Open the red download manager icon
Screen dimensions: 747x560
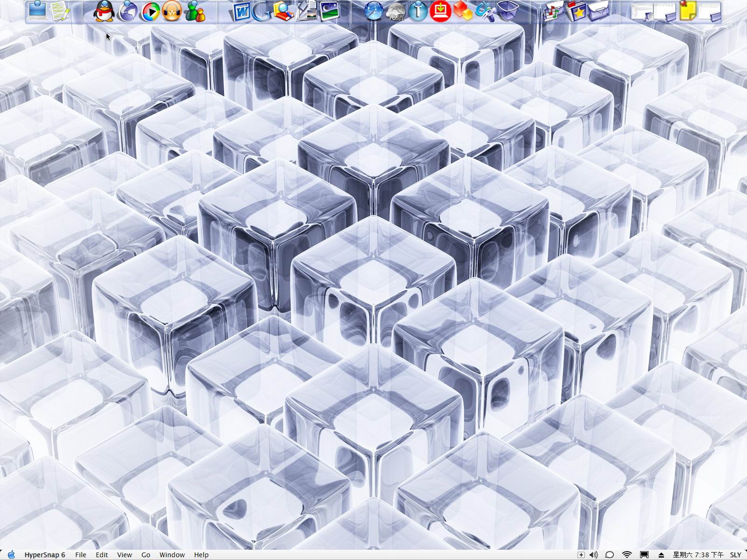440,11
